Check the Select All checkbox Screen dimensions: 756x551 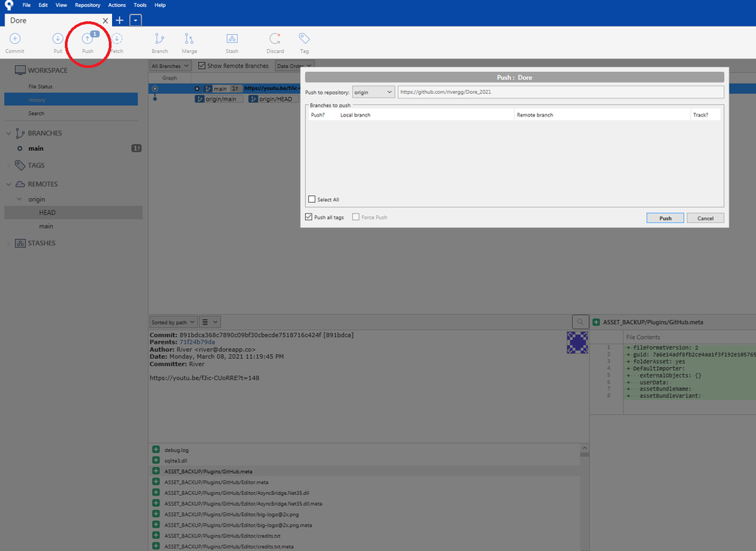click(312, 199)
